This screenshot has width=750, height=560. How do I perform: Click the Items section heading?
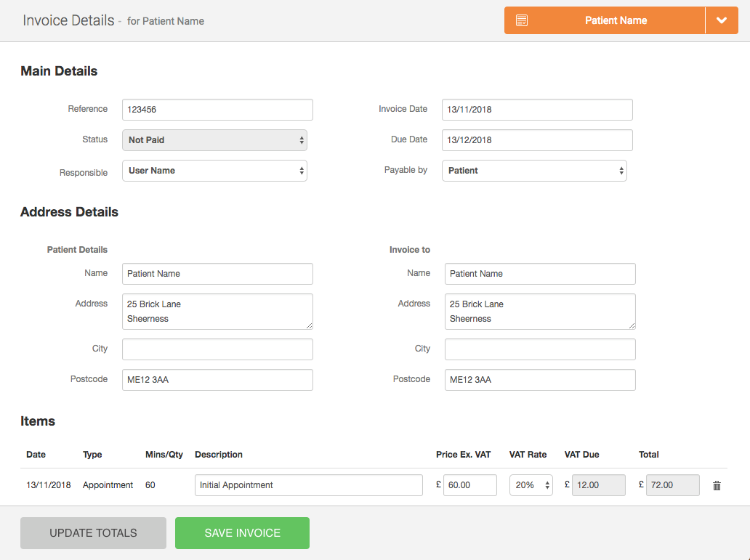point(38,421)
